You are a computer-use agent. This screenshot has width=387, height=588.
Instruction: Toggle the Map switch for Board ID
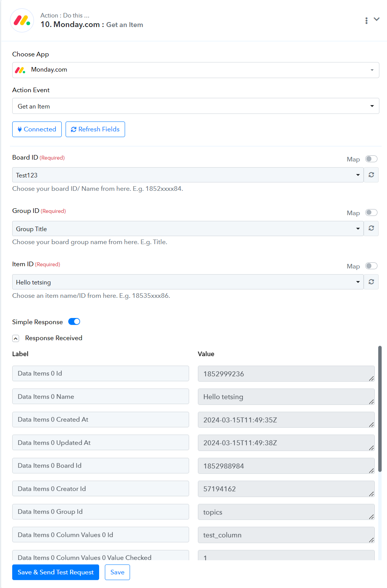tap(371, 159)
